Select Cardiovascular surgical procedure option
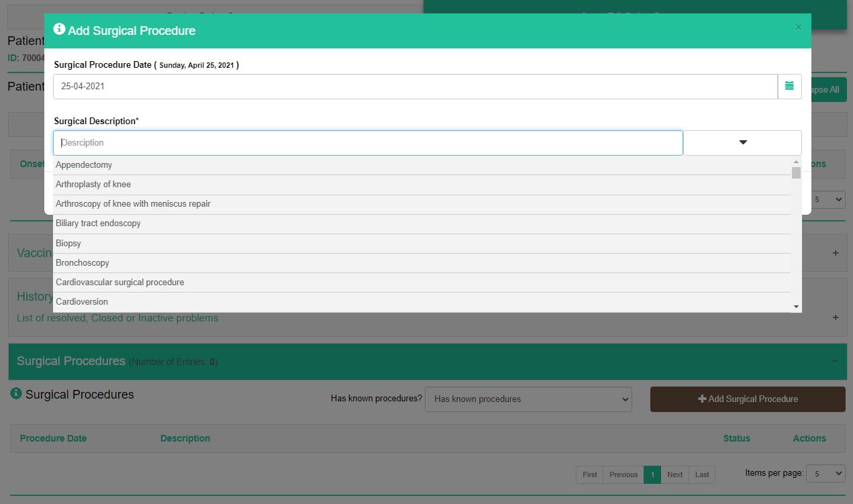The width and height of the screenshot is (853, 504). coord(119,283)
